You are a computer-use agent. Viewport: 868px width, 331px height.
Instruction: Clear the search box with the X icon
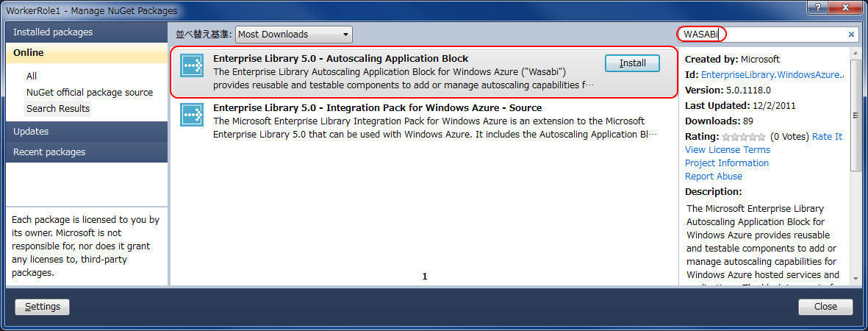click(x=852, y=35)
